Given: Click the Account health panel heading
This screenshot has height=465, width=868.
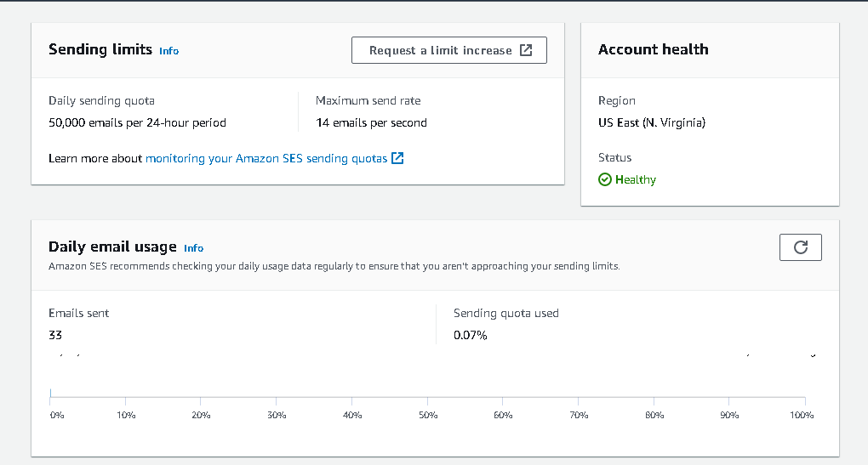Looking at the screenshot, I should (653, 49).
